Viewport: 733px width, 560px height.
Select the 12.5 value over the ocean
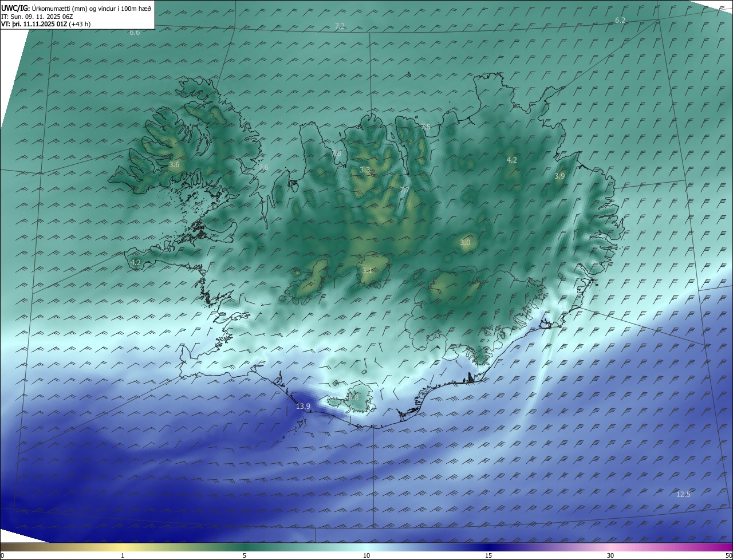683,494
